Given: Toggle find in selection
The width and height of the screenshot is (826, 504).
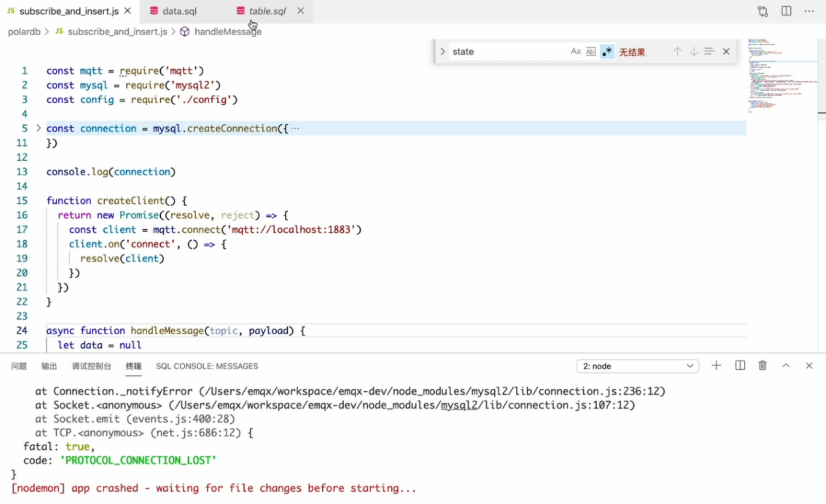Looking at the screenshot, I should [709, 51].
